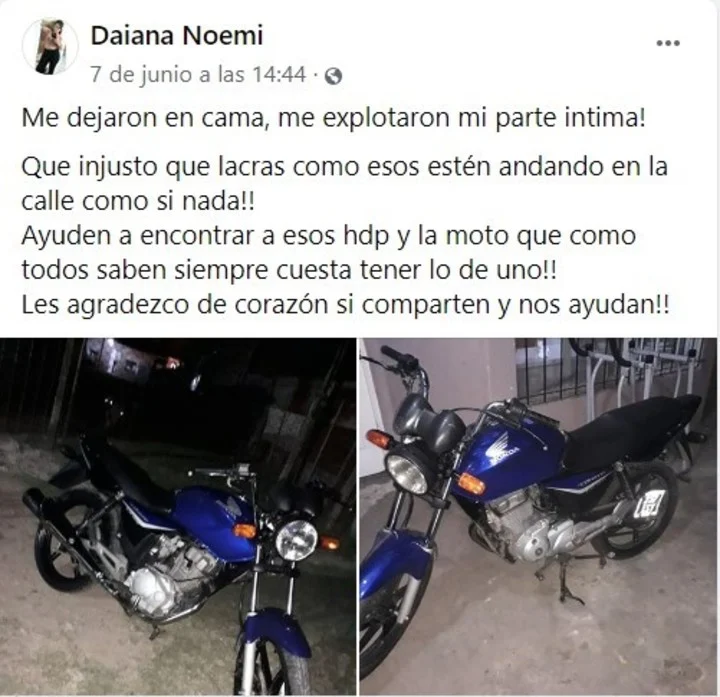Open Daiana Noemi's profile picture
The width and height of the screenshot is (720, 697).
(50, 46)
